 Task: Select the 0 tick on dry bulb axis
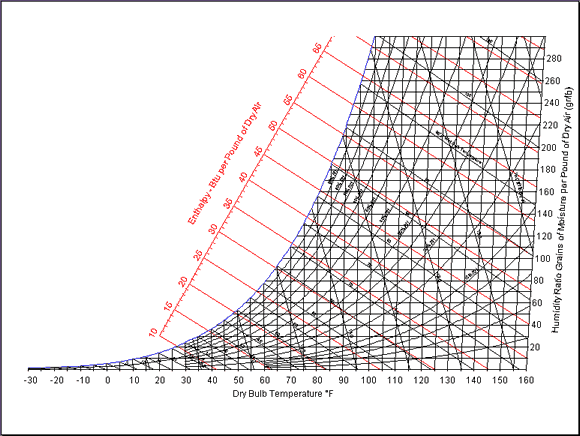[x=108, y=380]
